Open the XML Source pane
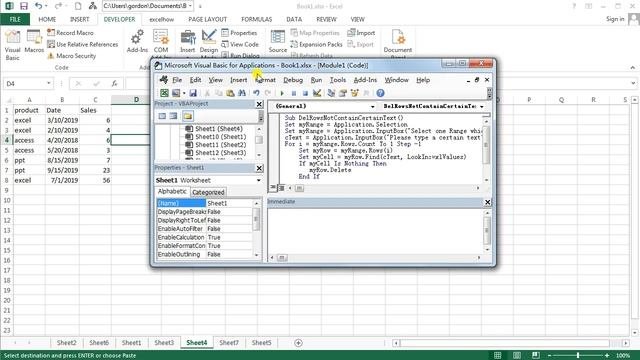Viewport: 640px width, 360px height. pos(278,41)
